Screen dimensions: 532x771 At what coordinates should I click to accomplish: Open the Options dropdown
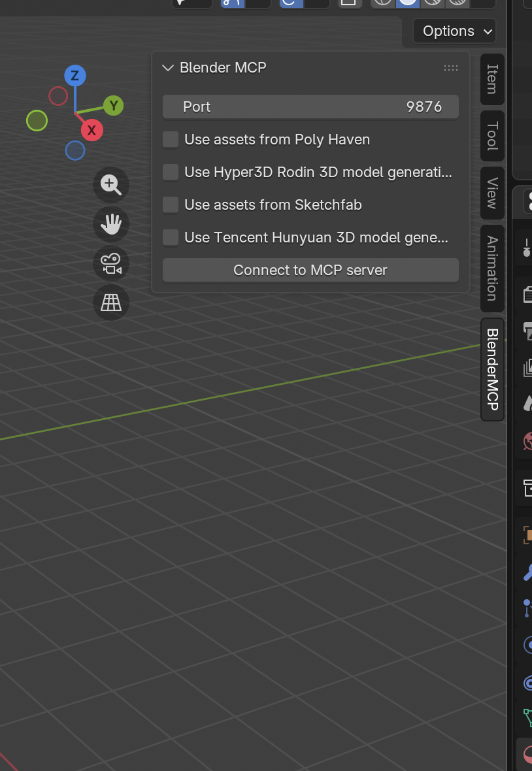click(x=454, y=31)
